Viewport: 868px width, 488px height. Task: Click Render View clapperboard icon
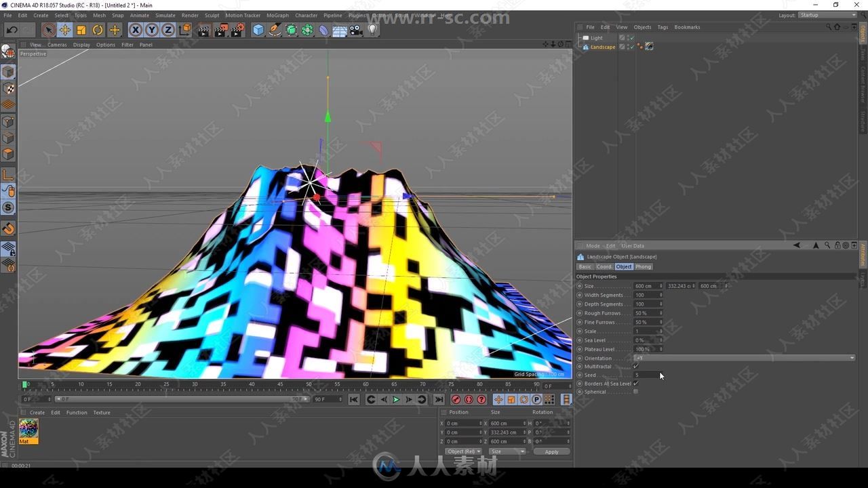(x=204, y=30)
